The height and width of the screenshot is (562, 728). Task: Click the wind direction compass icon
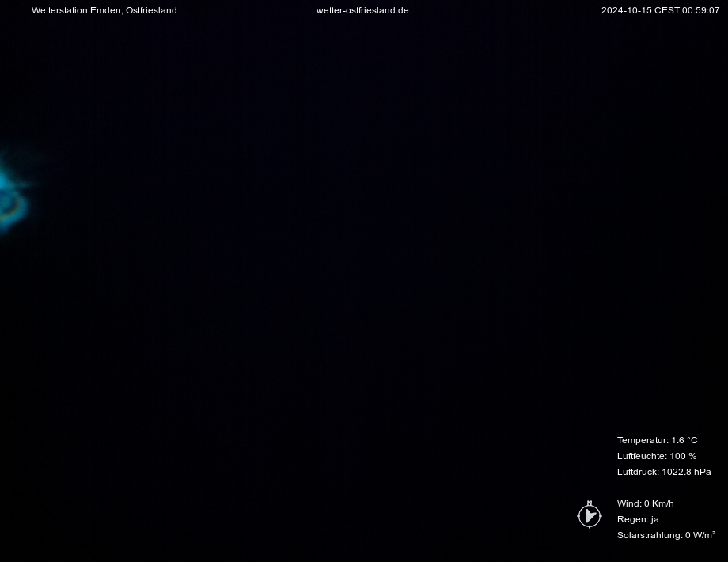[x=590, y=515]
